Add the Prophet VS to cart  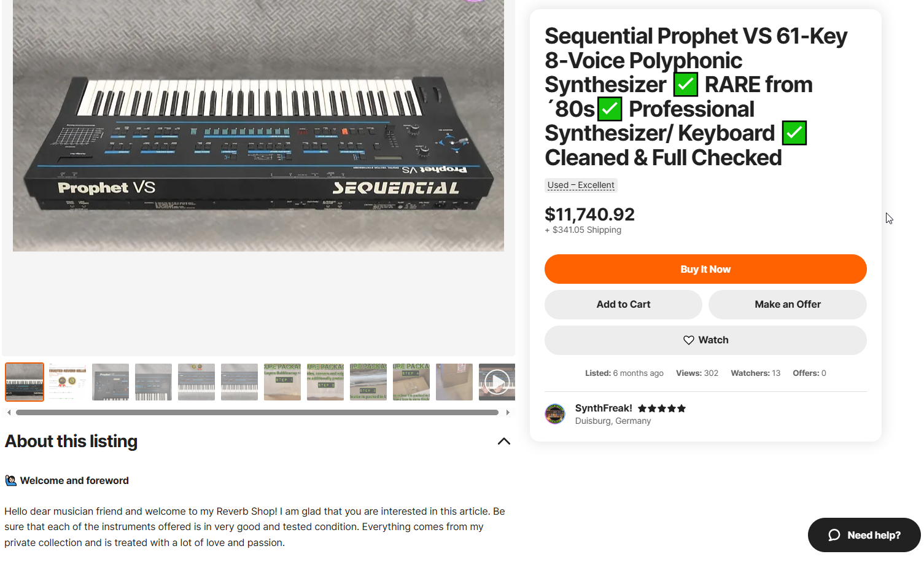click(623, 305)
